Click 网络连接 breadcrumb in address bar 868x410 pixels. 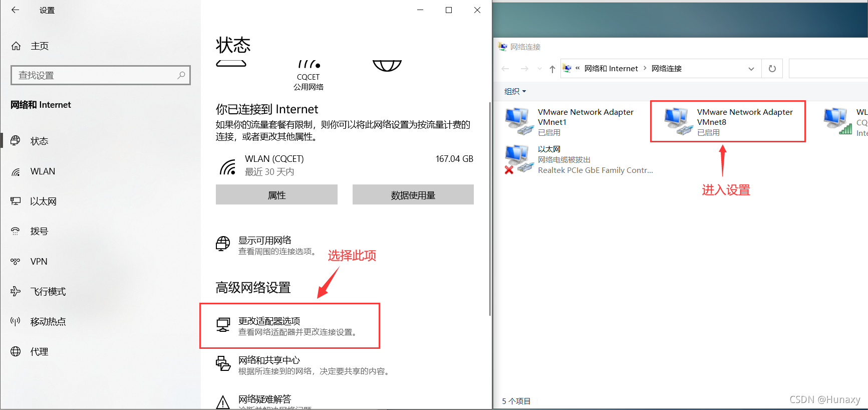pyautogui.click(x=667, y=69)
